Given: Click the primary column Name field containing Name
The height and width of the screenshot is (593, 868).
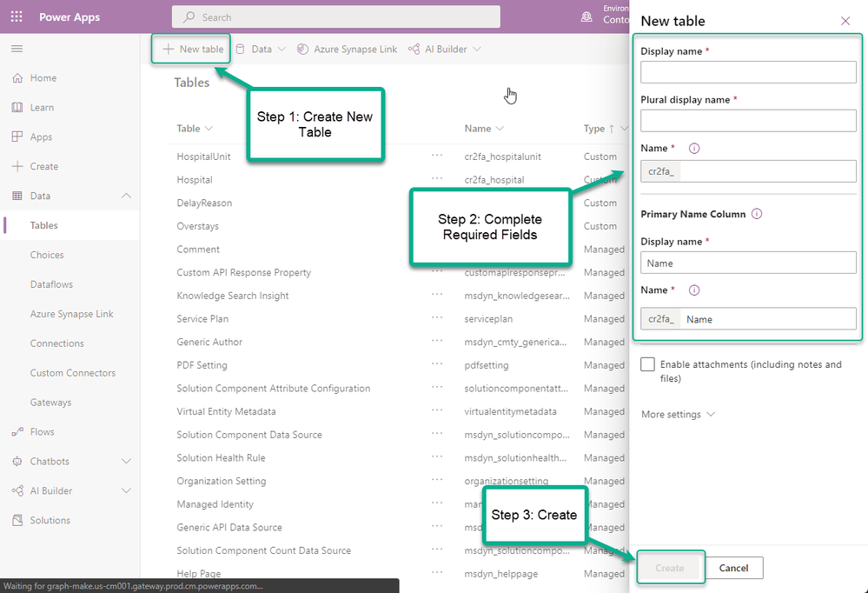Looking at the screenshot, I should coord(748,318).
